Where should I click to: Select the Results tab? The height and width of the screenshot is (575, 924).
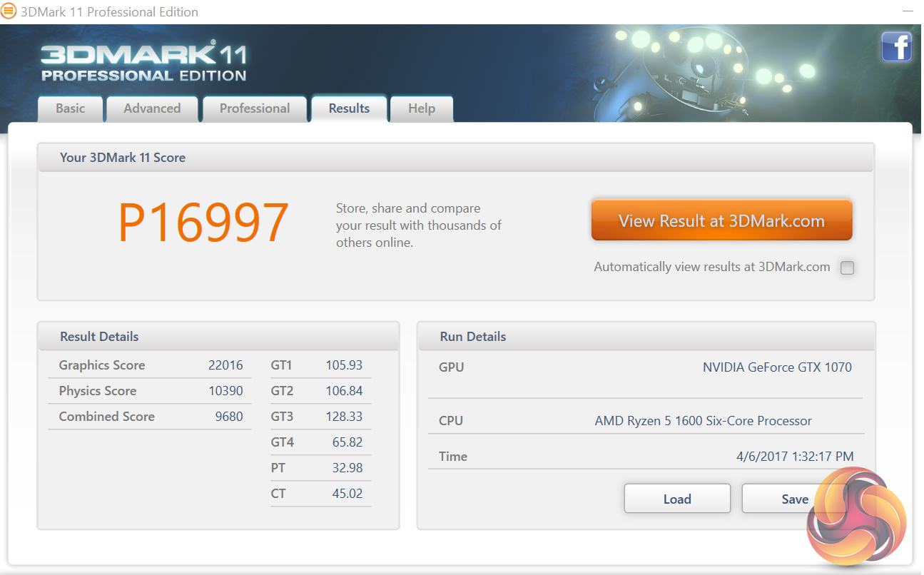(x=349, y=108)
